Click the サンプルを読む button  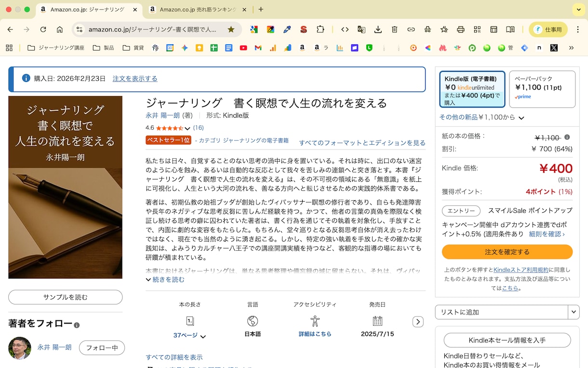pos(65,297)
